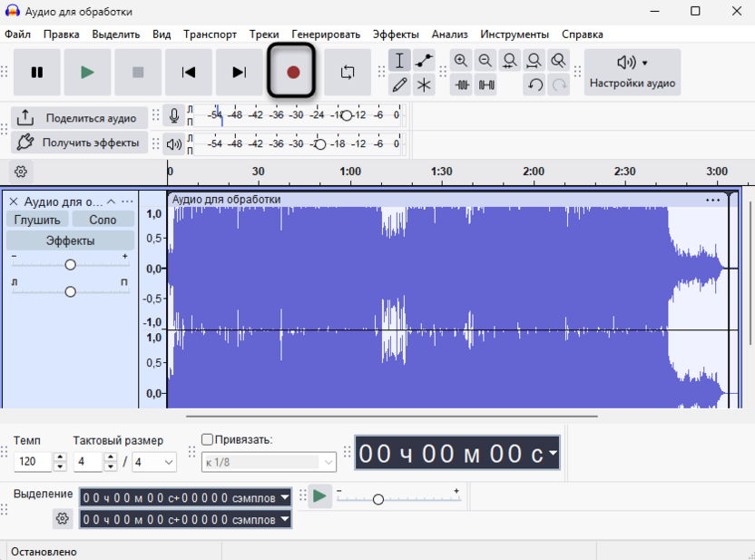Screen dimensions: 755x560
Task: Toggle zoom preset icon
Action: pos(558,61)
